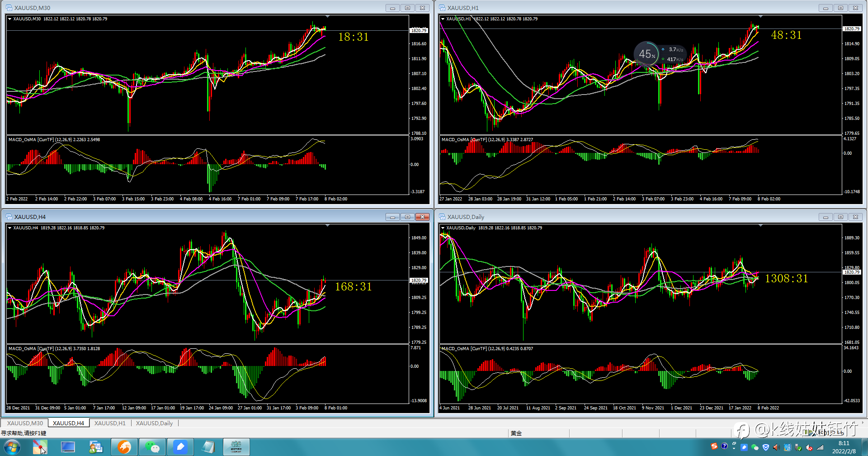Open the blue pen app in taskbar
The image size is (868, 456).
[180, 447]
